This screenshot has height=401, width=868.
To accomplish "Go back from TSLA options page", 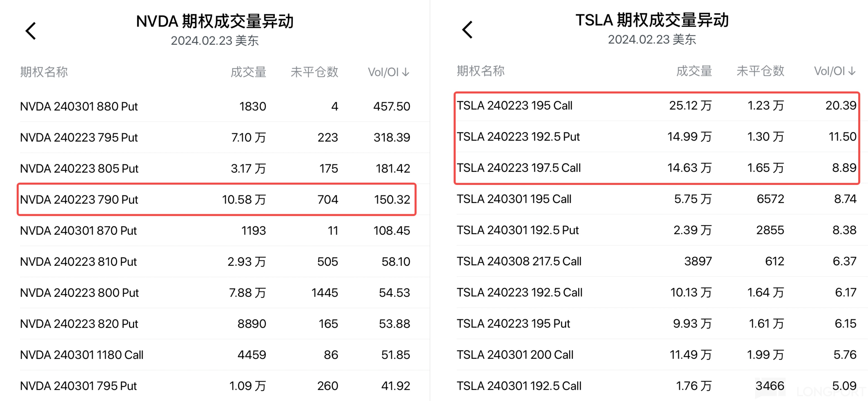I will click(x=467, y=30).
